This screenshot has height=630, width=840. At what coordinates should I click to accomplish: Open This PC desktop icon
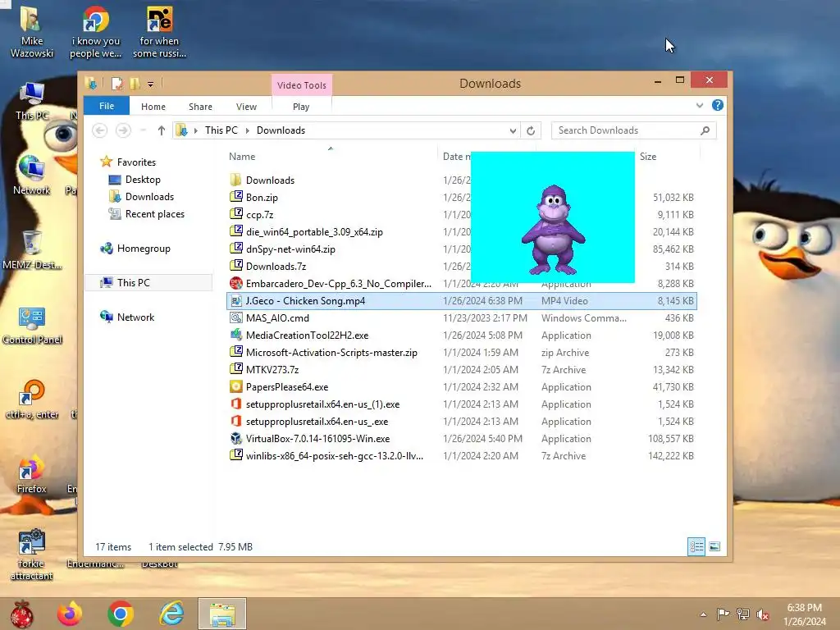point(32,101)
